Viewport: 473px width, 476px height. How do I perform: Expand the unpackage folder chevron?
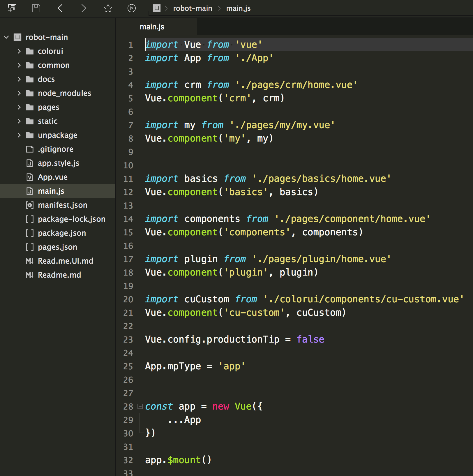[x=19, y=135]
